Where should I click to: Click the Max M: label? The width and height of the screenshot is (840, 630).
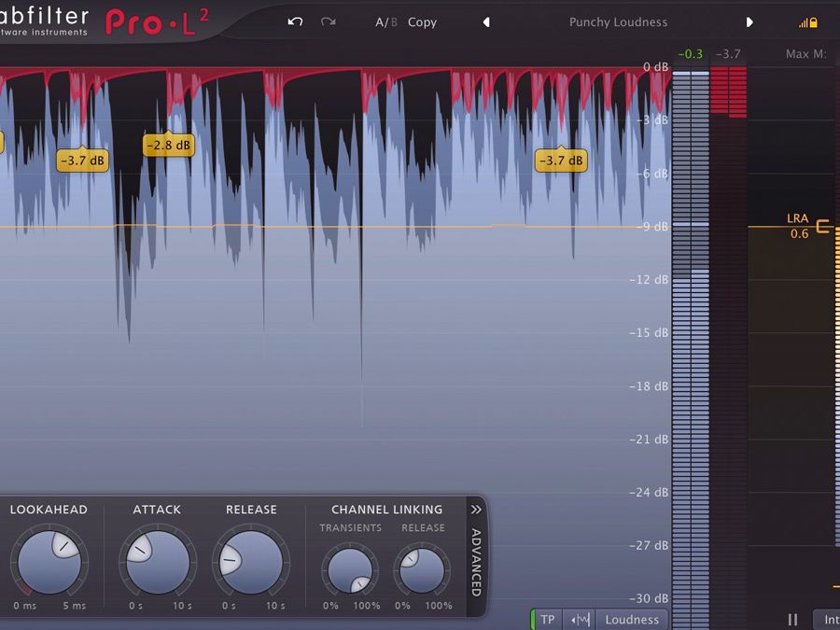(806, 54)
